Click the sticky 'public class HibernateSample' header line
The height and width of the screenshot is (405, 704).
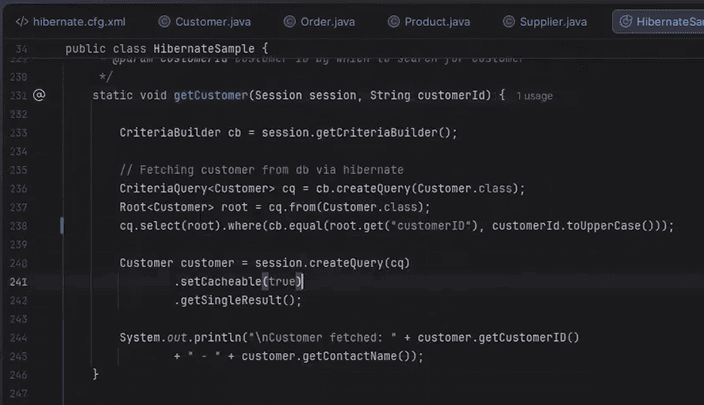pyautogui.click(x=167, y=48)
